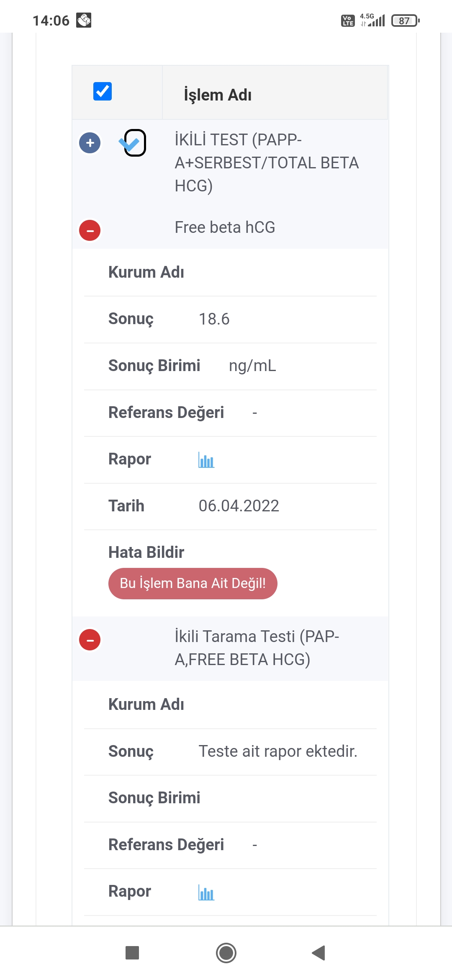Screen dimensions: 452x980
Task: Tap signal strength icon in status bar
Action: tap(376, 21)
